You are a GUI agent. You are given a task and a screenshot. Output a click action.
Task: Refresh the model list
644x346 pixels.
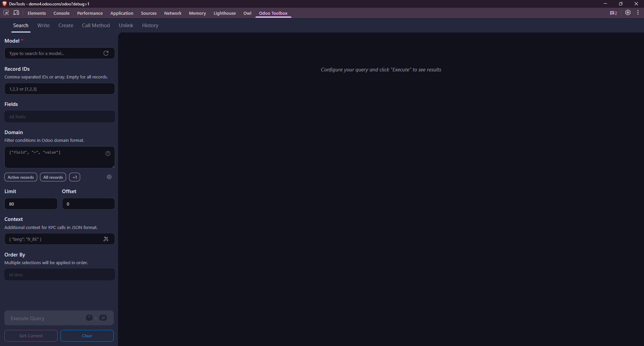pos(106,53)
